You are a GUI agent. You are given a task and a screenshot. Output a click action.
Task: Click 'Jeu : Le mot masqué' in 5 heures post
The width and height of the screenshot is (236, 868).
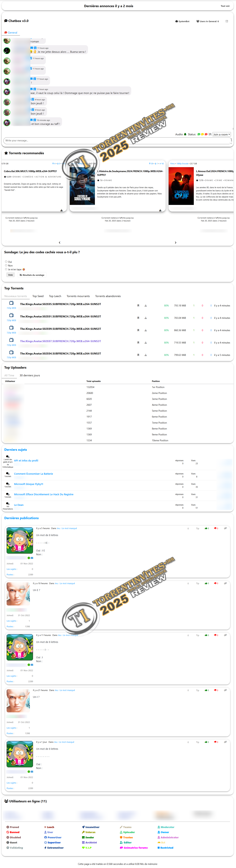click(x=67, y=528)
